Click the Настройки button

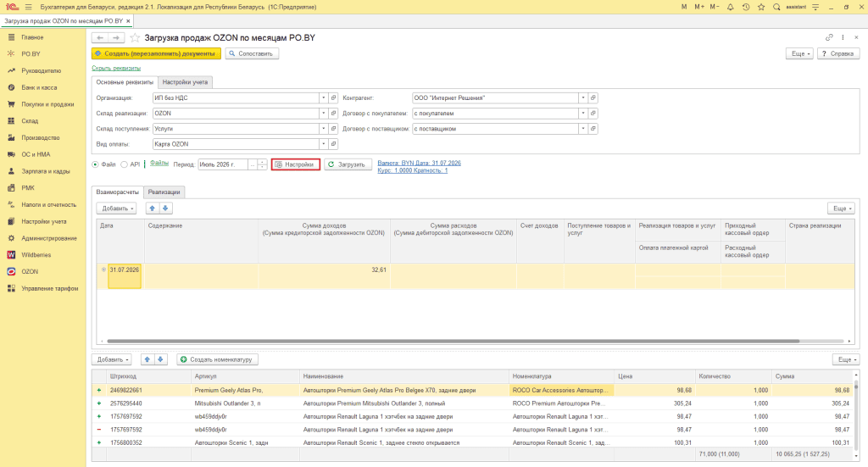click(296, 164)
